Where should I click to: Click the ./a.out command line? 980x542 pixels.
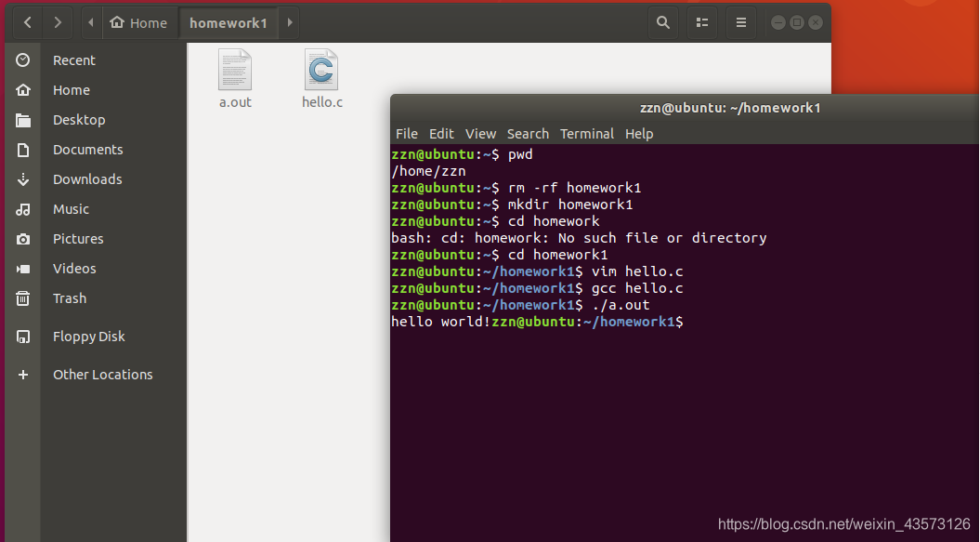click(x=520, y=305)
